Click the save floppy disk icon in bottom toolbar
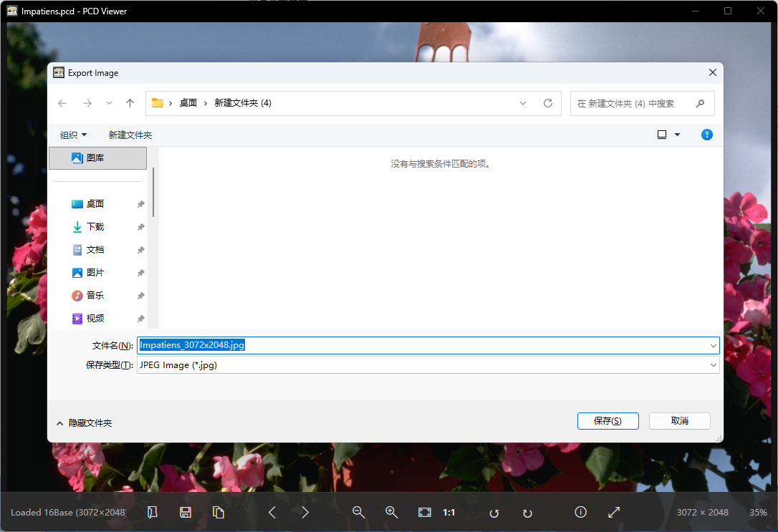778x532 pixels. click(186, 512)
